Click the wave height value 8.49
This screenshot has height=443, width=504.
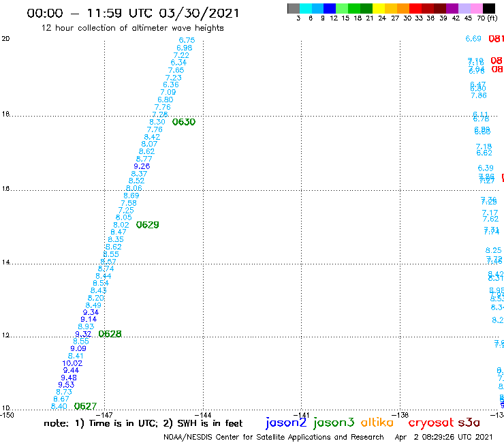click(x=93, y=305)
